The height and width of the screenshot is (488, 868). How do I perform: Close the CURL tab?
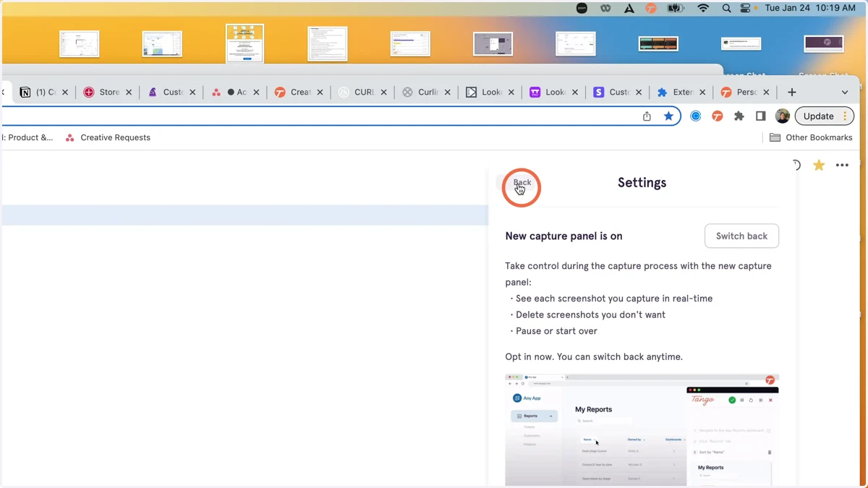pos(383,93)
